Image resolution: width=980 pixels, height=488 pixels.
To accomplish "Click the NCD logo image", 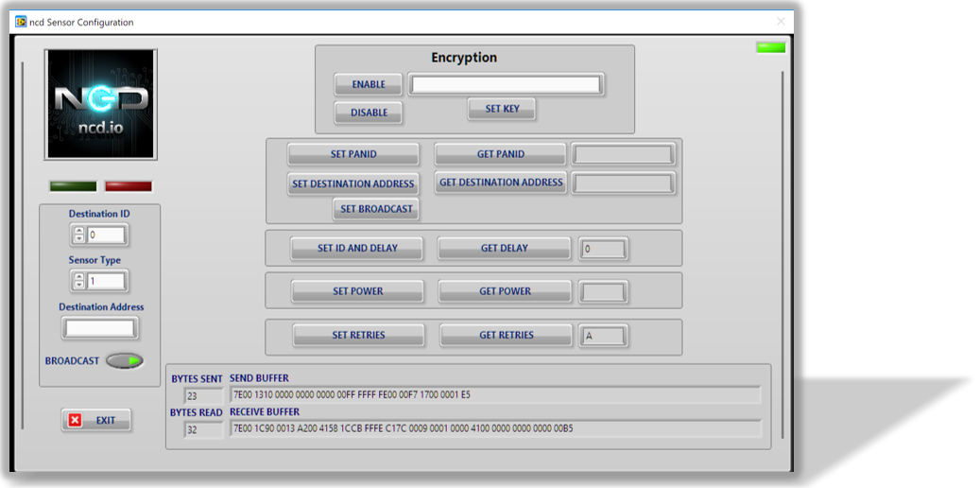I will (x=100, y=104).
